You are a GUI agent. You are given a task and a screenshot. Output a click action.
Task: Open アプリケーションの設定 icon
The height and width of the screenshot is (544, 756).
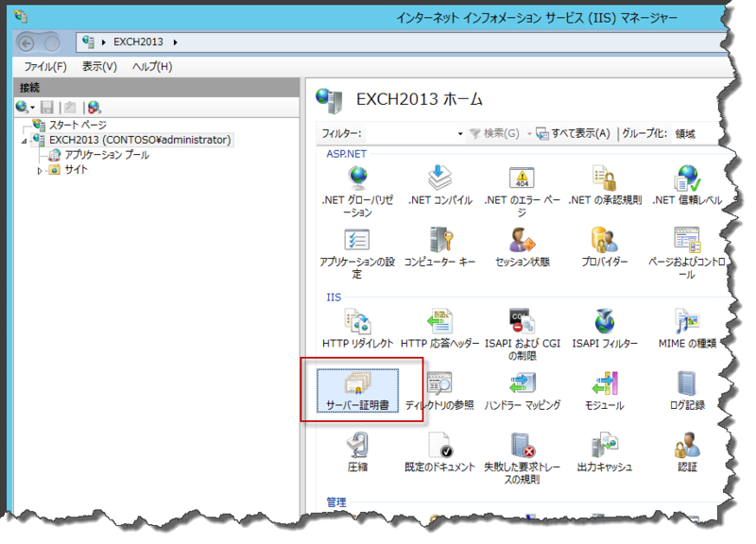pyautogui.click(x=357, y=253)
